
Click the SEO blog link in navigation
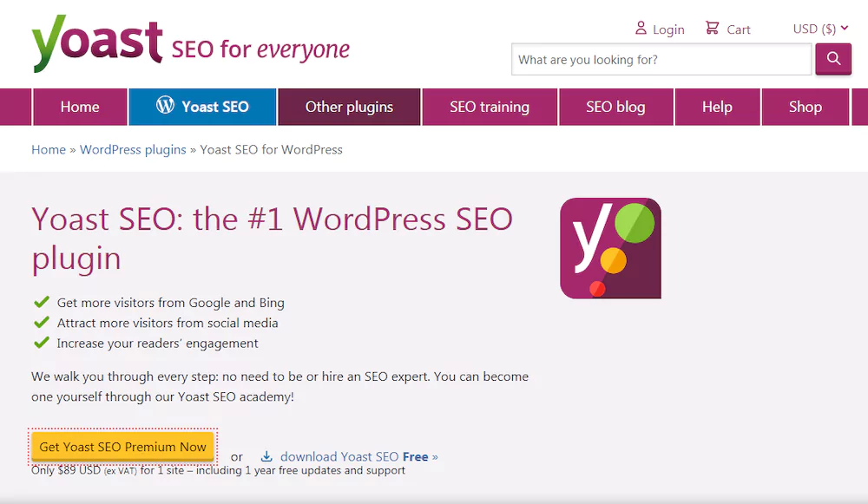(615, 107)
